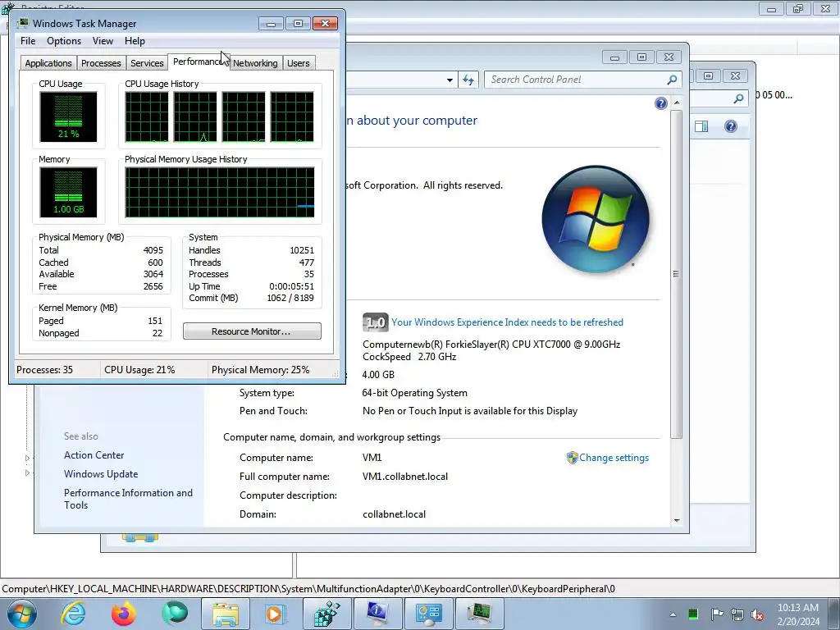Switch to the Applications tab
The height and width of the screenshot is (630, 840).
coord(48,63)
